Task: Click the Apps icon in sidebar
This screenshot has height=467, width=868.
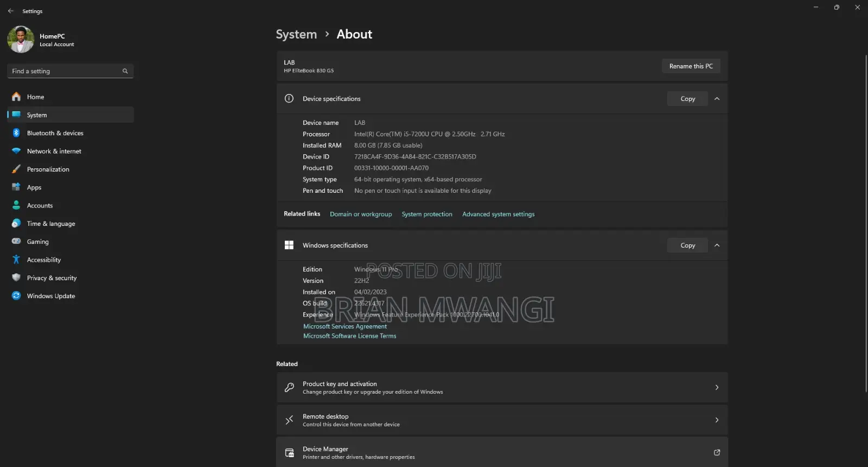Action: pyautogui.click(x=16, y=187)
